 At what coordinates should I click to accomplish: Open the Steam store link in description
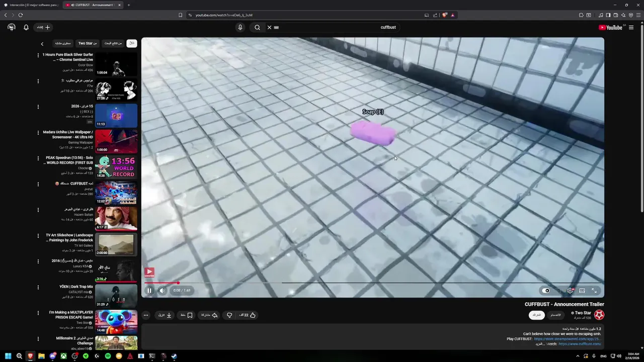pyautogui.click(x=568, y=339)
